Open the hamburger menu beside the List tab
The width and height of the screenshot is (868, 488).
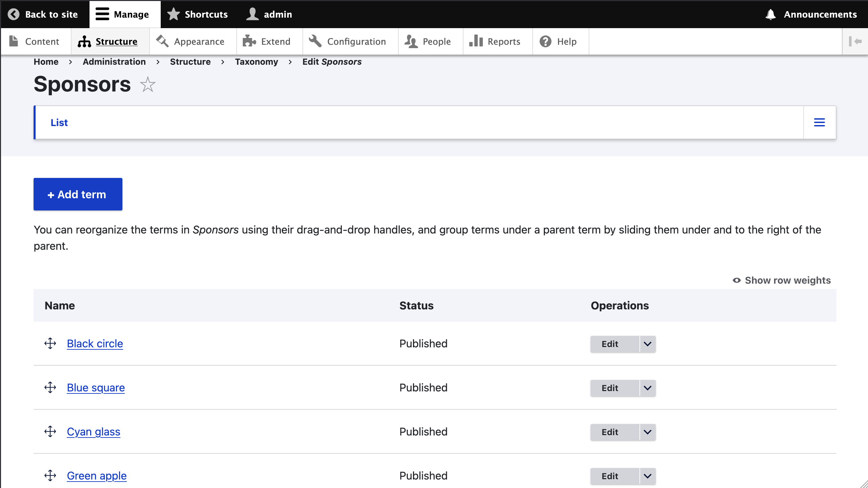(819, 122)
